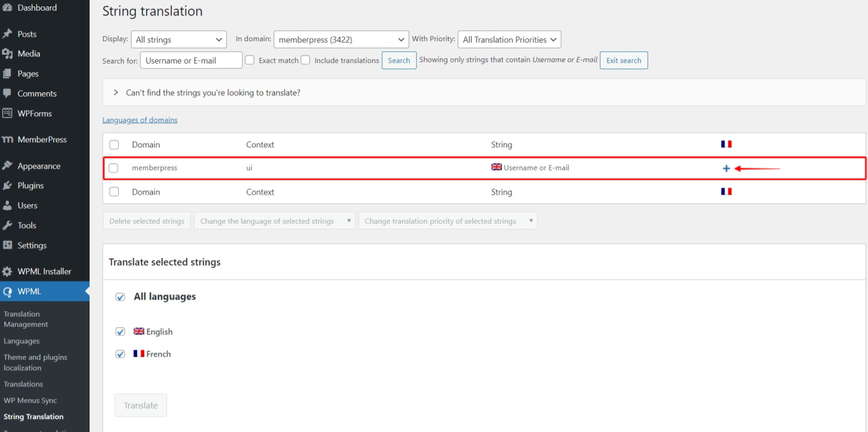
Task: Click the MemberPress logo icon
Action: point(8,140)
